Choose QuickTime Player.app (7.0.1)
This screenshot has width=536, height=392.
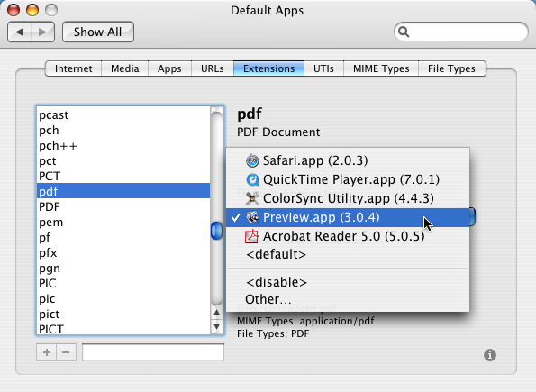click(x=348, y=179)
